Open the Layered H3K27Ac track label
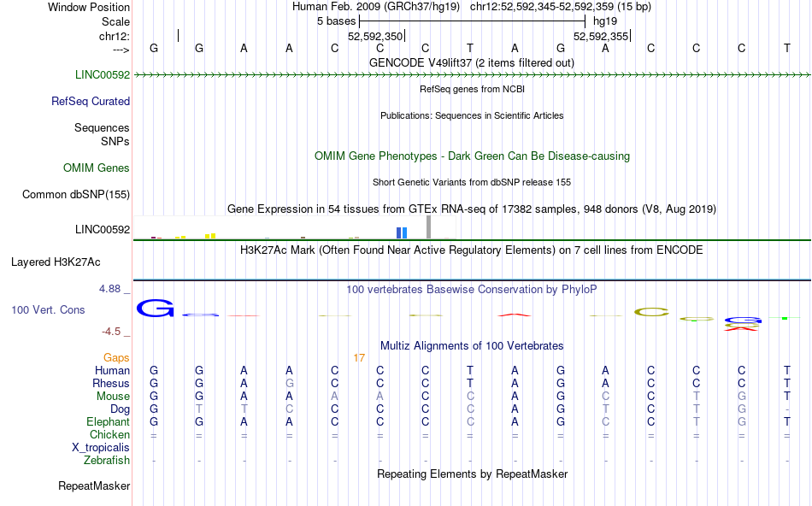This screenshot has height=506, width=812. (56, 262)
